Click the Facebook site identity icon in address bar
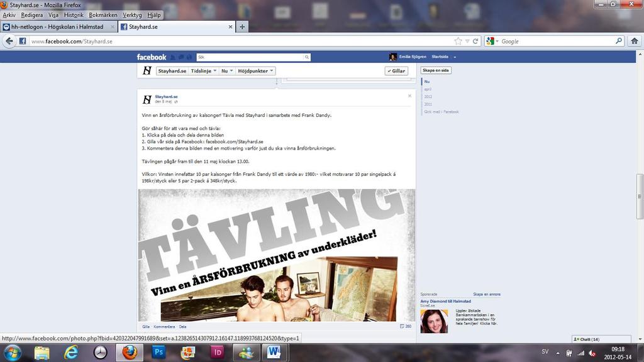The width and height of the screenshot is (644, 362). [x=23, y=41]
